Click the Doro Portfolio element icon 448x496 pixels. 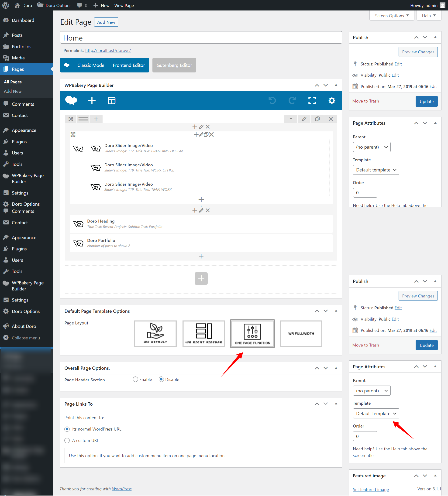[x=78, y=243]
